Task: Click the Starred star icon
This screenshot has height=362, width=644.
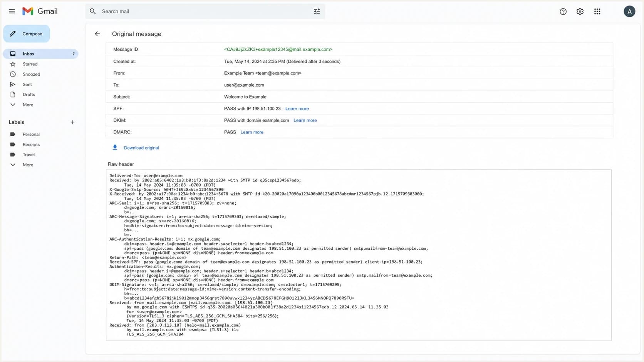Action: 13,64
